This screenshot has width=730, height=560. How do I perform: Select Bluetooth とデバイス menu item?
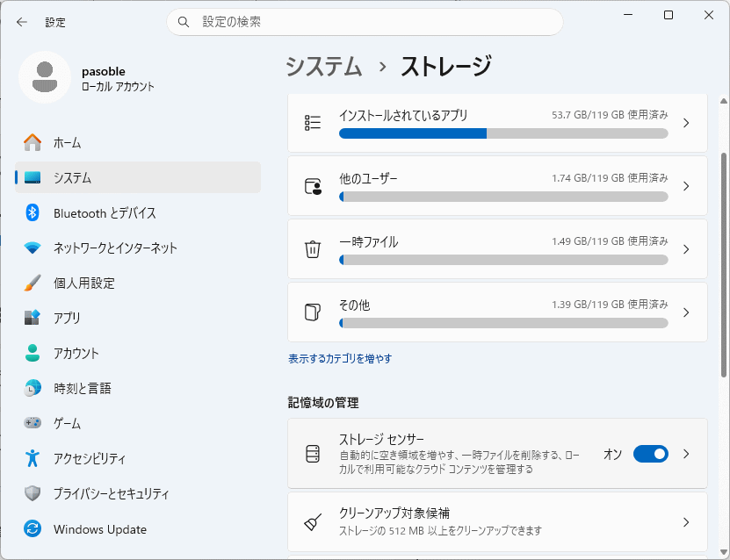pos(138,212)
